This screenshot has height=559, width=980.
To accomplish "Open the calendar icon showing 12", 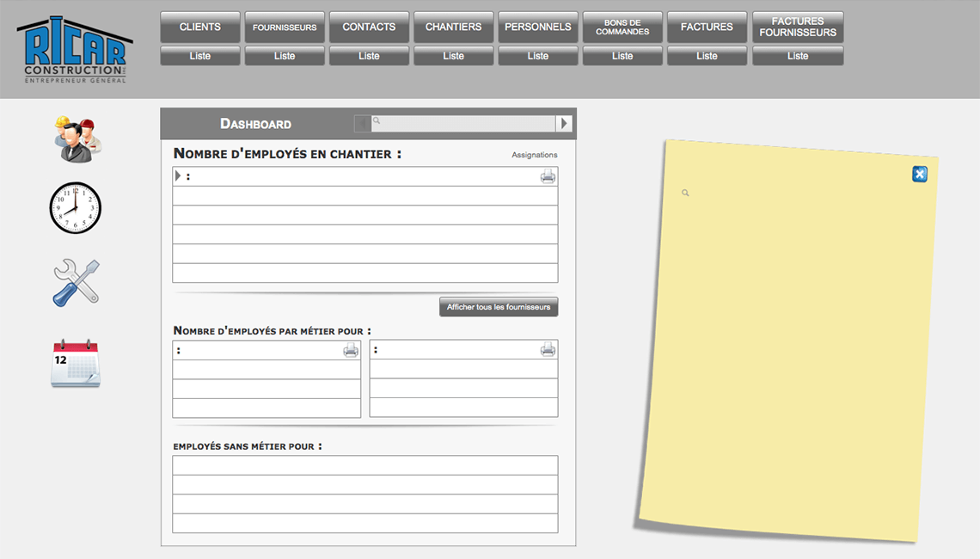I will (x=76, y=363).
